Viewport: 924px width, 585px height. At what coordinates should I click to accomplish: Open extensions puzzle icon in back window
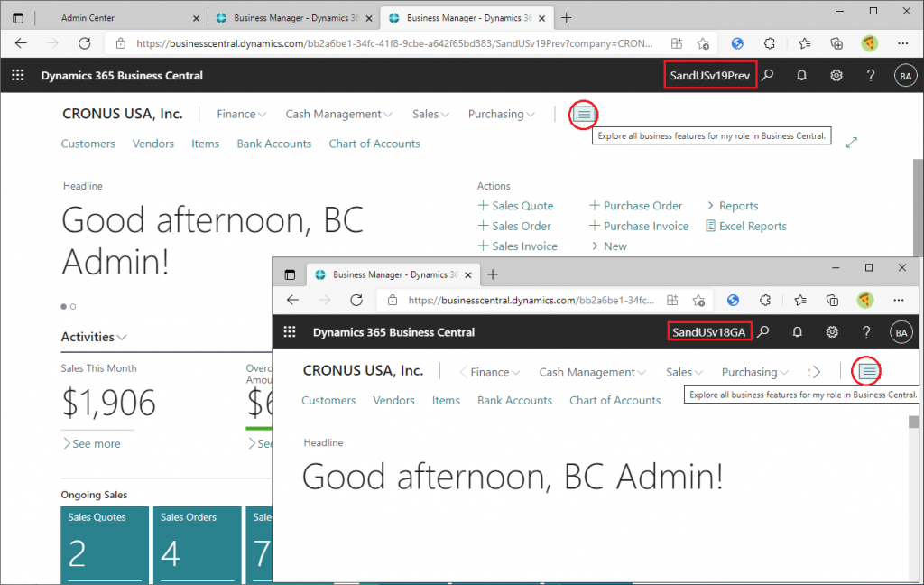pos(770,43)
